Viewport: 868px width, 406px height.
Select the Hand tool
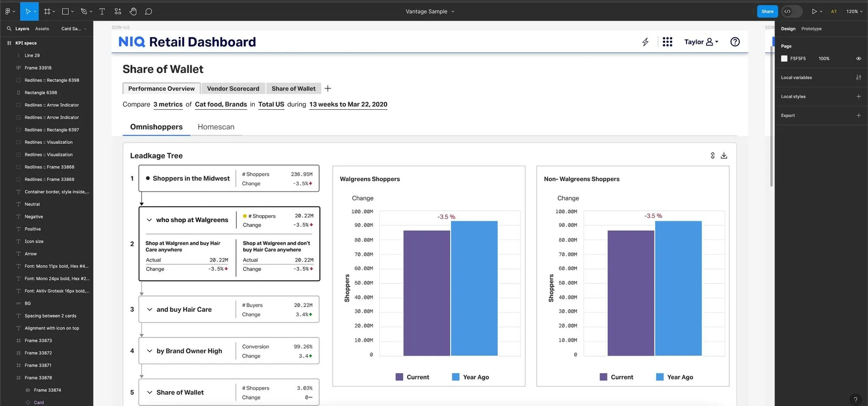click(x=133, y=11)
